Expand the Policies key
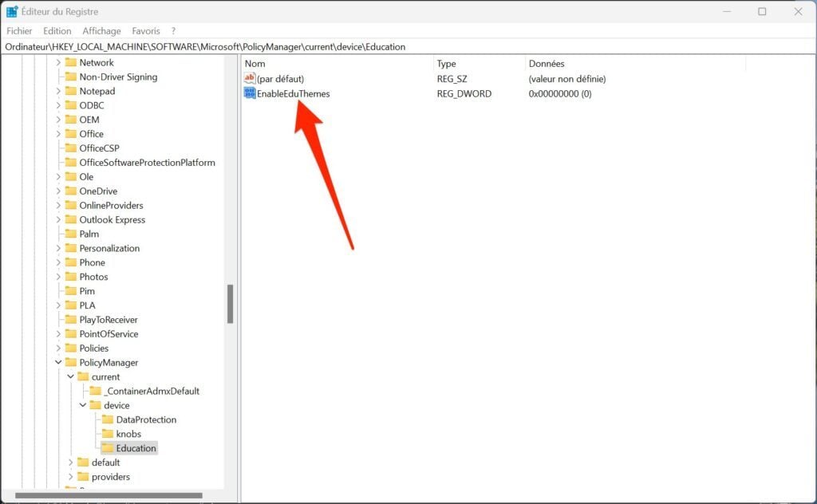 tap(58, 348)
